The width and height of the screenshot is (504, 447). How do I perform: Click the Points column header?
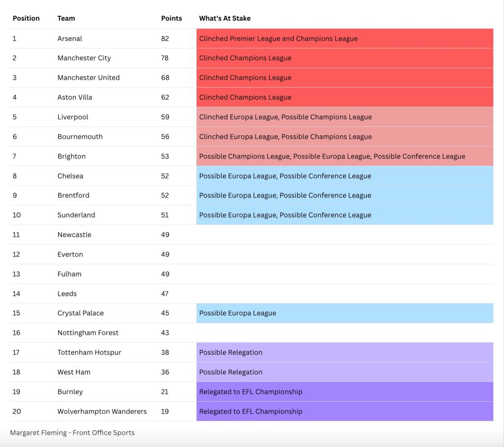(171, 18)
